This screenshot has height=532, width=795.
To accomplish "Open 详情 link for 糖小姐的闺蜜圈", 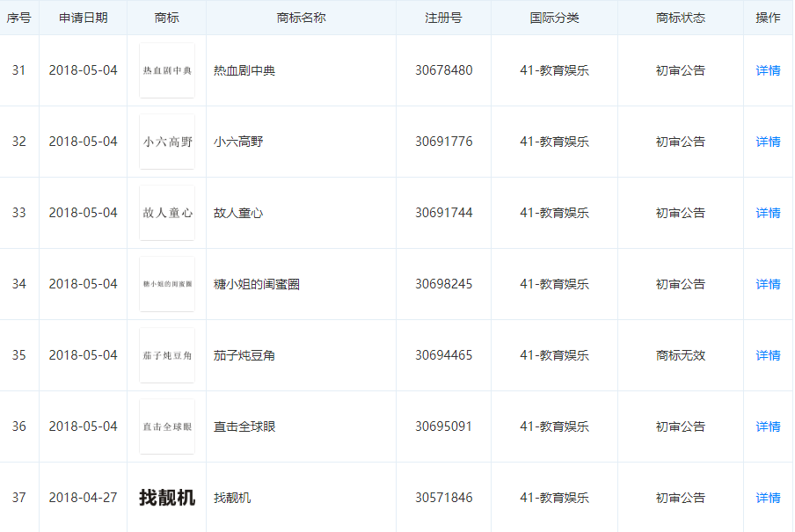I will point(768,284).
